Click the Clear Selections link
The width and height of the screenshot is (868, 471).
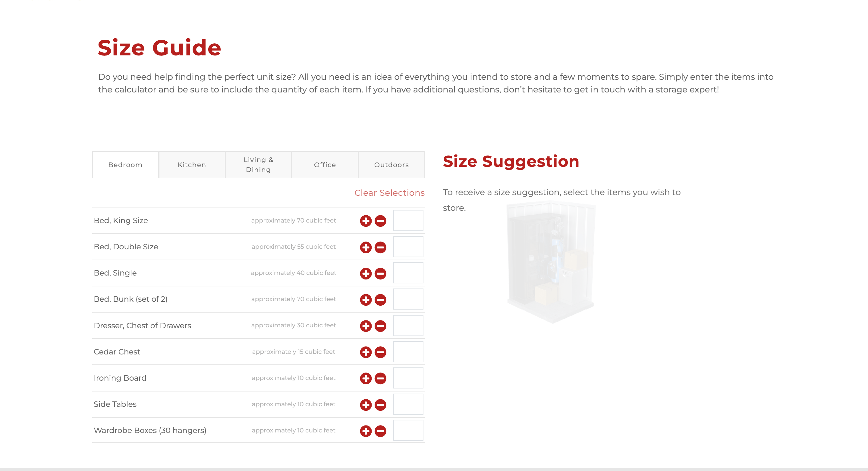click(389, 192)
